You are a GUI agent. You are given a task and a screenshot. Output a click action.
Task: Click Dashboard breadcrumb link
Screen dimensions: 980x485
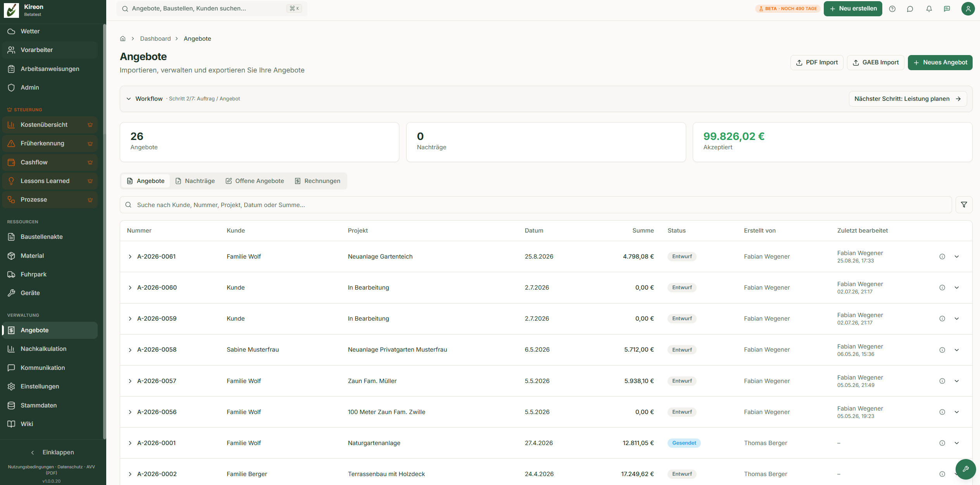click(x=155, y=39)
